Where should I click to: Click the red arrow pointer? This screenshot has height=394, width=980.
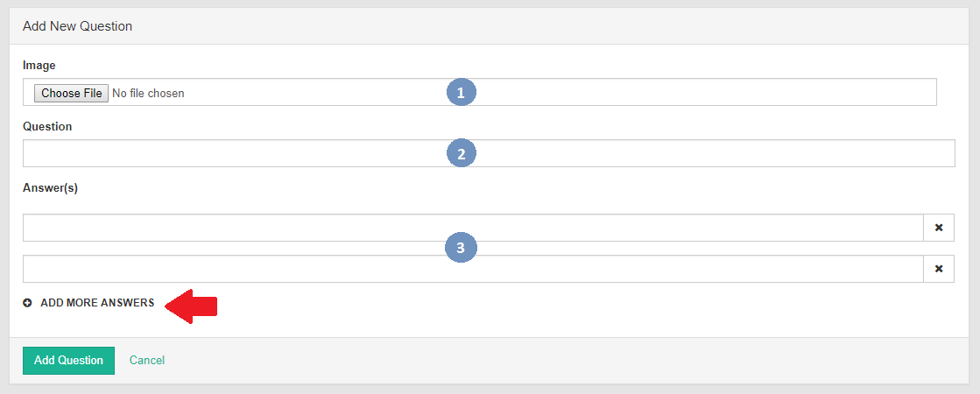click(191, 305)
